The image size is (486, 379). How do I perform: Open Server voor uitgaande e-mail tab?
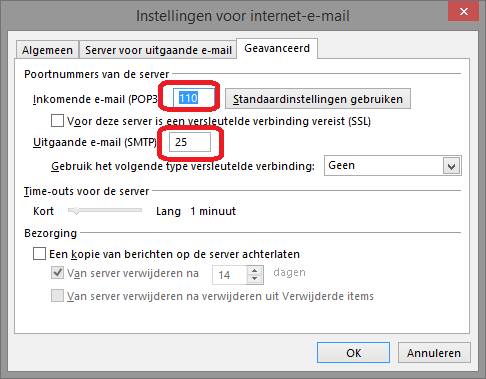158,50
